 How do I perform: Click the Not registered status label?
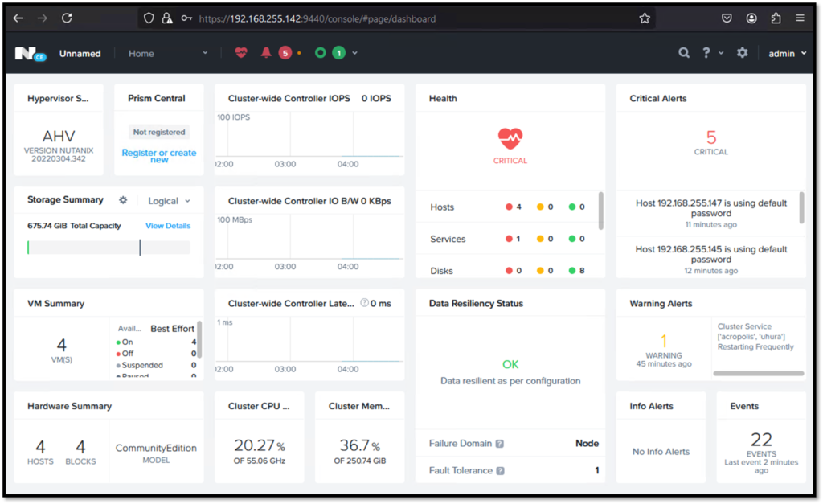(159, 133)
